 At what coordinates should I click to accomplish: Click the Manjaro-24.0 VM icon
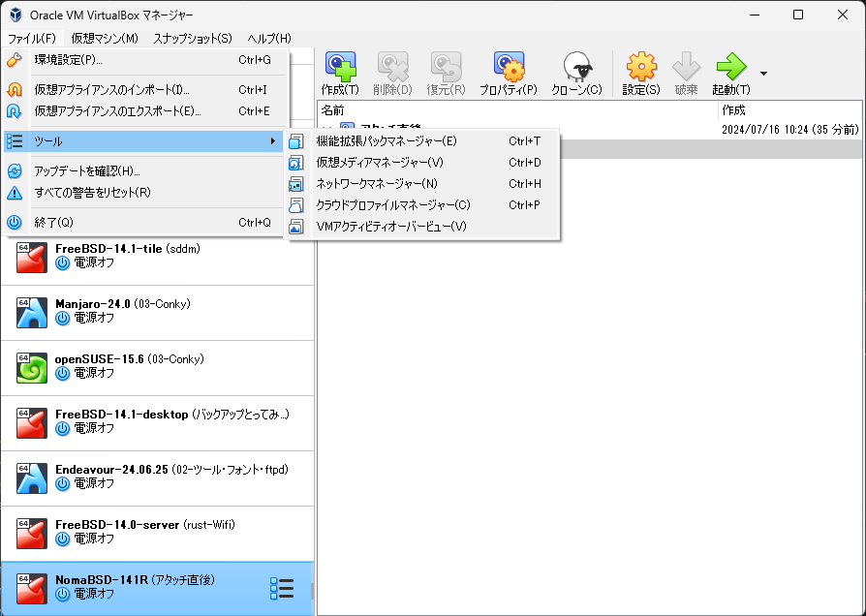tap(31, 313)
